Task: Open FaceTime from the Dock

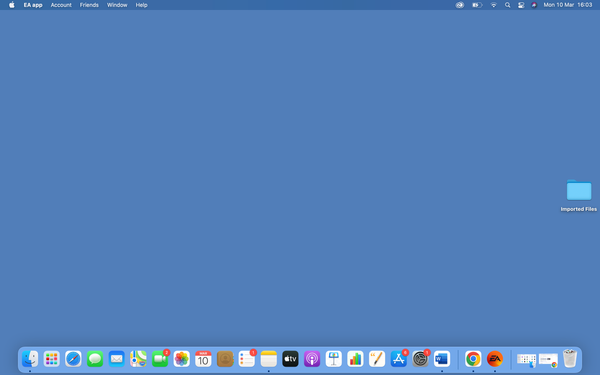Action: 160,359
